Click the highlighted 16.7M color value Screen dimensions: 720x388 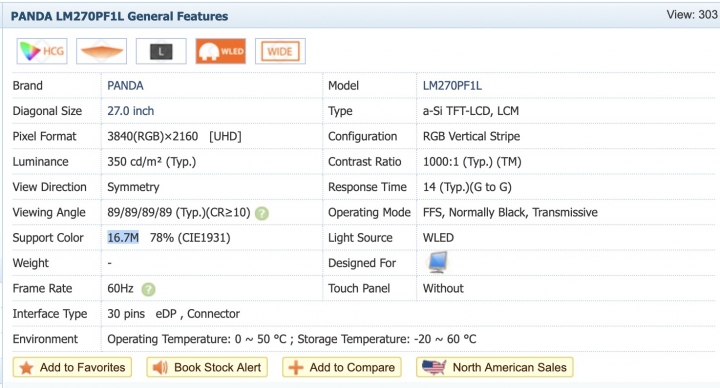click(123, 238)
